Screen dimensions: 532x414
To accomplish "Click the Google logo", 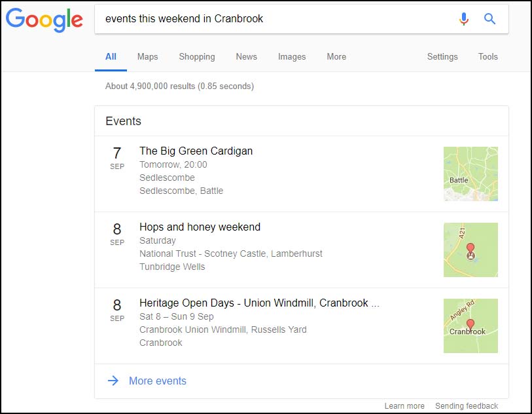I will click(44, 20).
